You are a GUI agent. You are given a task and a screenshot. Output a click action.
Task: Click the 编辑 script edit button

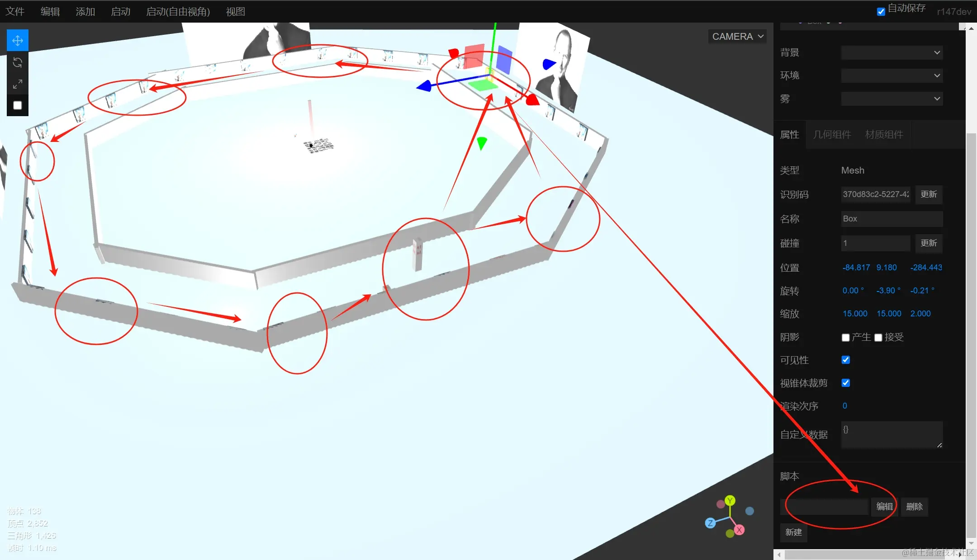[x=884, y=507]
